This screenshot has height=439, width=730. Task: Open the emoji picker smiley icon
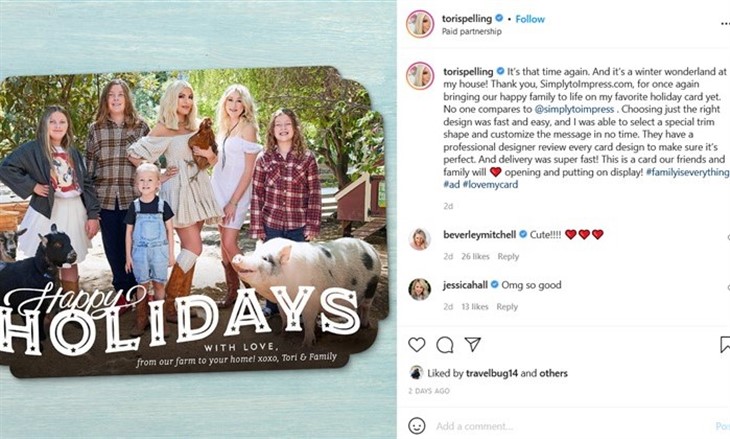coord(417,425)
